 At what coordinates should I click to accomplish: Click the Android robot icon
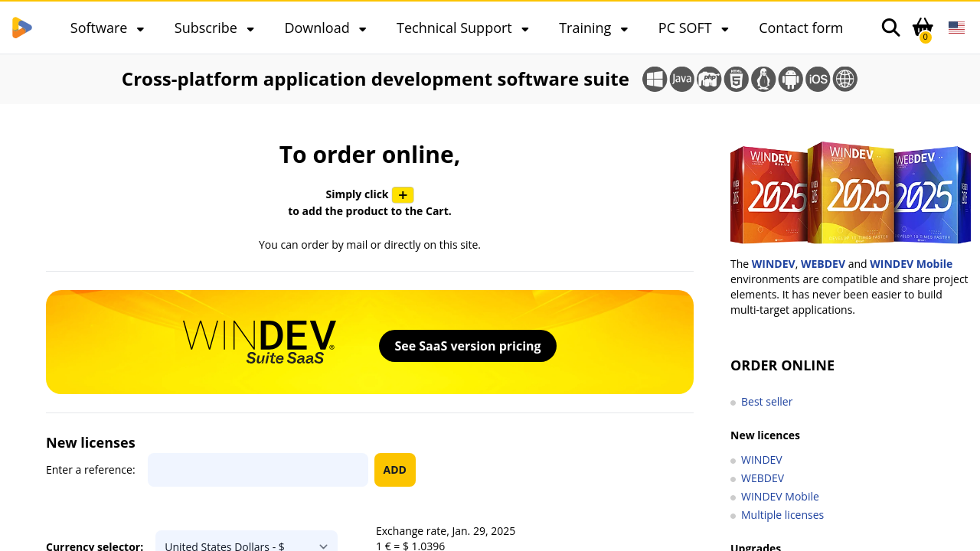pyautogui.click(x=791, y=79)
